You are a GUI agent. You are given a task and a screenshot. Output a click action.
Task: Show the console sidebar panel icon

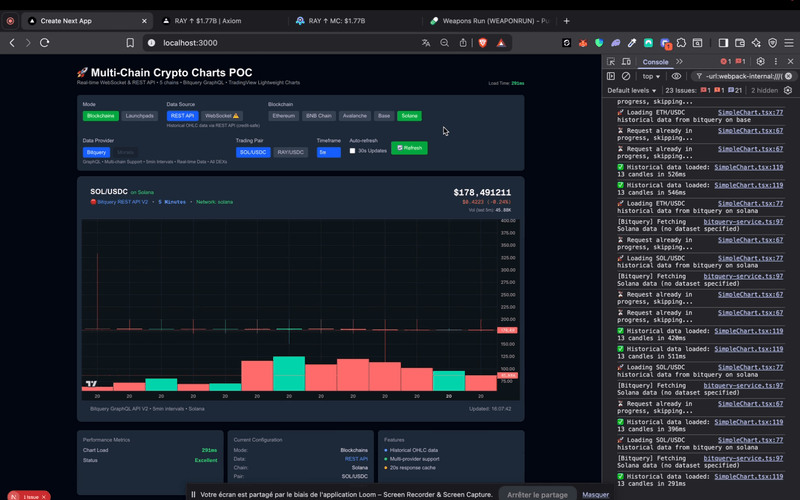coord(611,76)
